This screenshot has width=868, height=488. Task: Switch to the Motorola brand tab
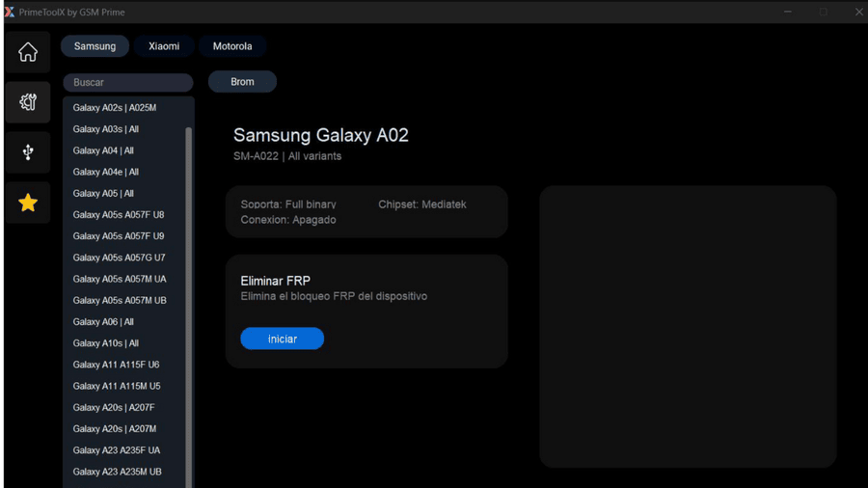232,46
